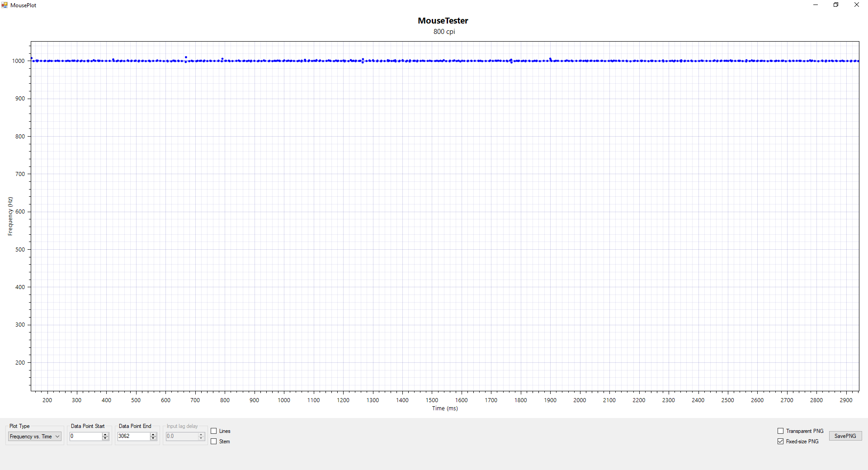Image resolution: width=868 pixels, height=470 pixels.
Task: Restore down the MousePlot window
Action: [836, 5]
